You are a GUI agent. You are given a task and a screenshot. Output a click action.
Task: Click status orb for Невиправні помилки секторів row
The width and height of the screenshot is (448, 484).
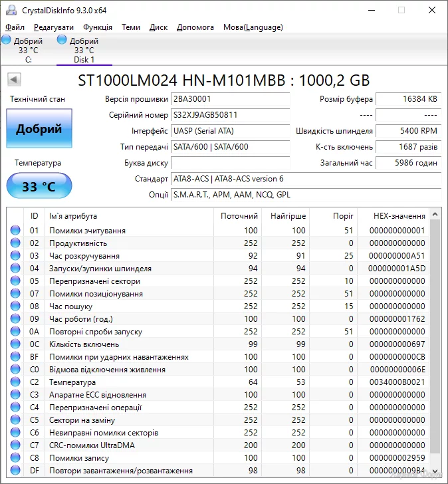[x=15, y=432]
